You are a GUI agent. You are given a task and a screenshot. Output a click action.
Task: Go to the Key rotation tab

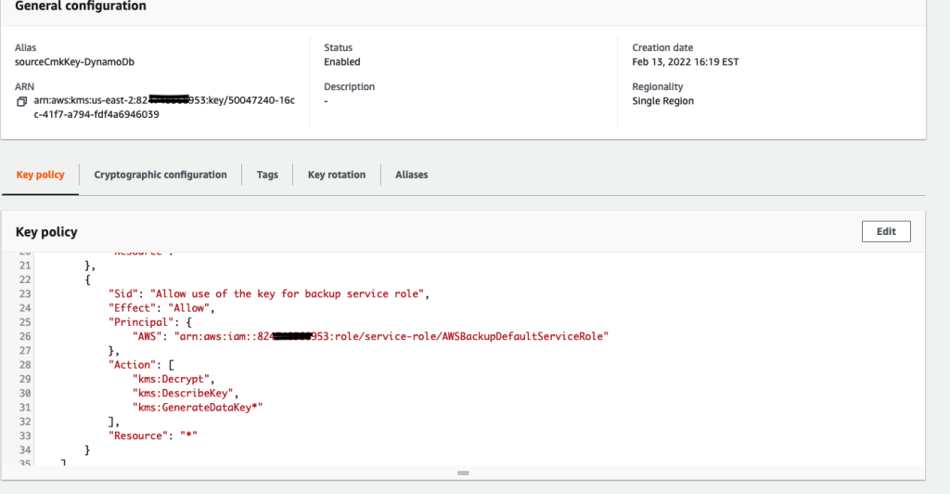(x=337, y=175)
